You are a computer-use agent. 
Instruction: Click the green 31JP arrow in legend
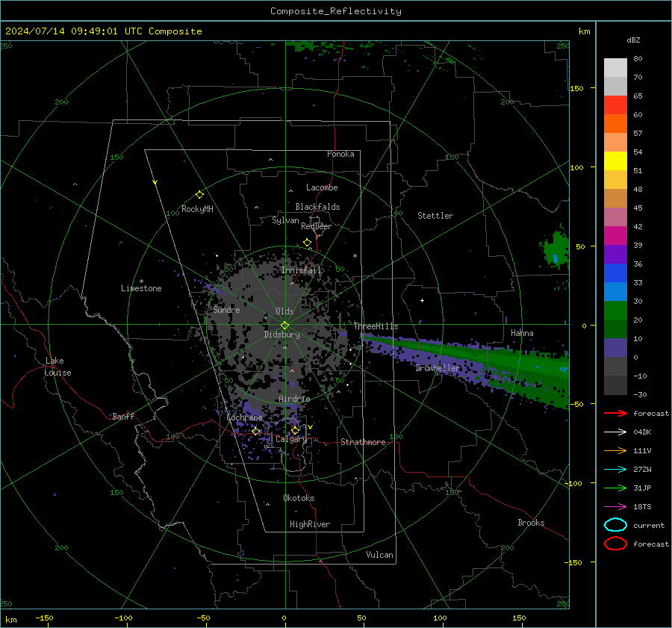click(615, 488)
